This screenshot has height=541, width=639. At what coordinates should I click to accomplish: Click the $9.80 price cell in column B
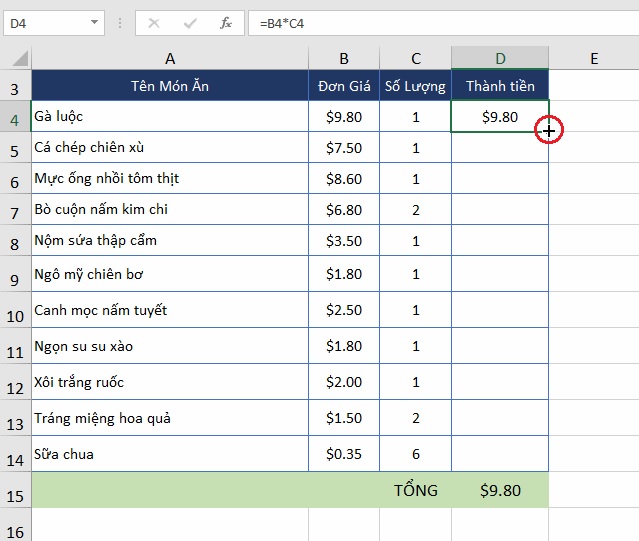(344, 116)
